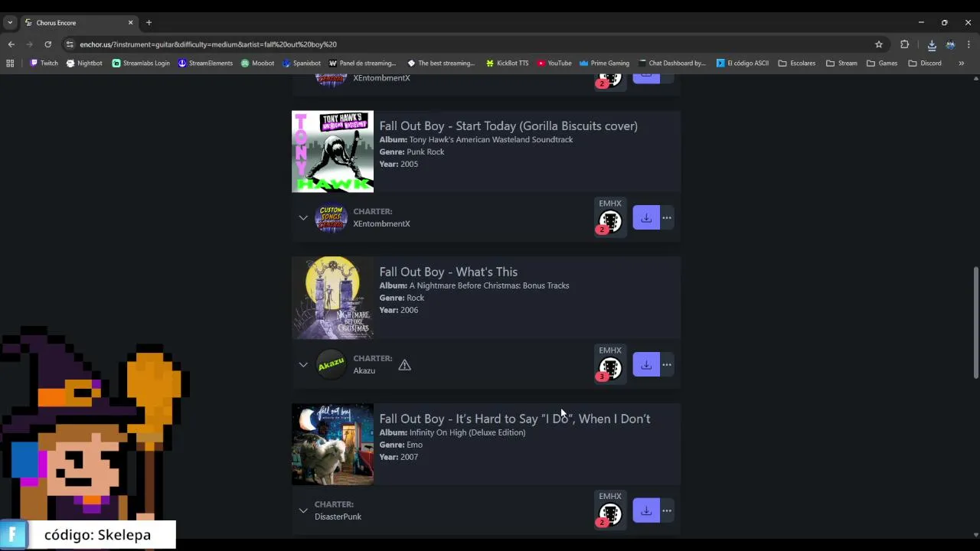
Task: Open browser extensions menu
Action: point(904,44)
